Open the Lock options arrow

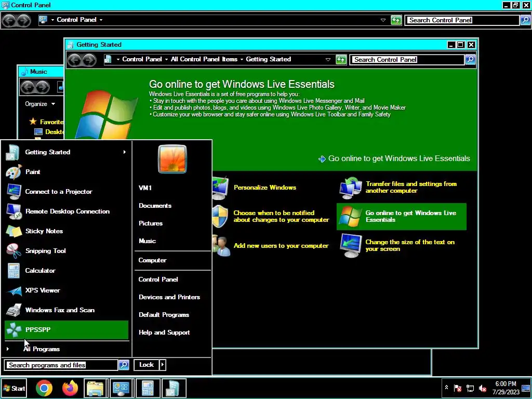click(163, 365)
